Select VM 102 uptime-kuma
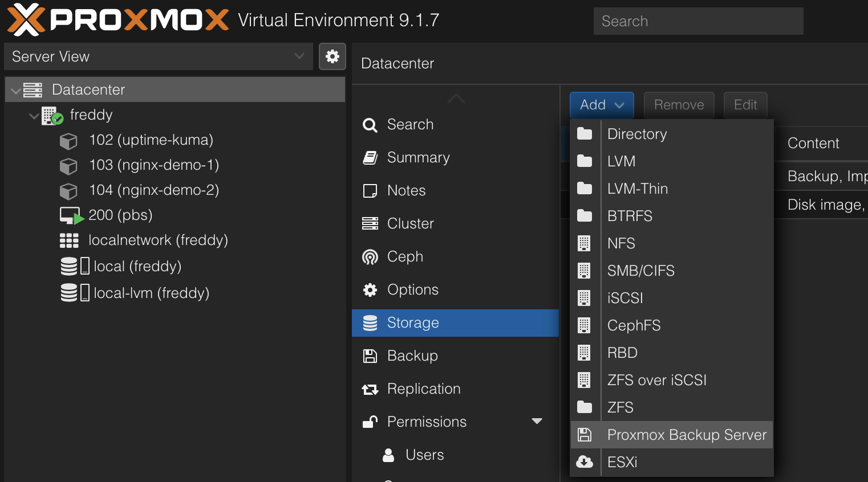Viewport: 868px width, 482px height. [x=151, y=140]
